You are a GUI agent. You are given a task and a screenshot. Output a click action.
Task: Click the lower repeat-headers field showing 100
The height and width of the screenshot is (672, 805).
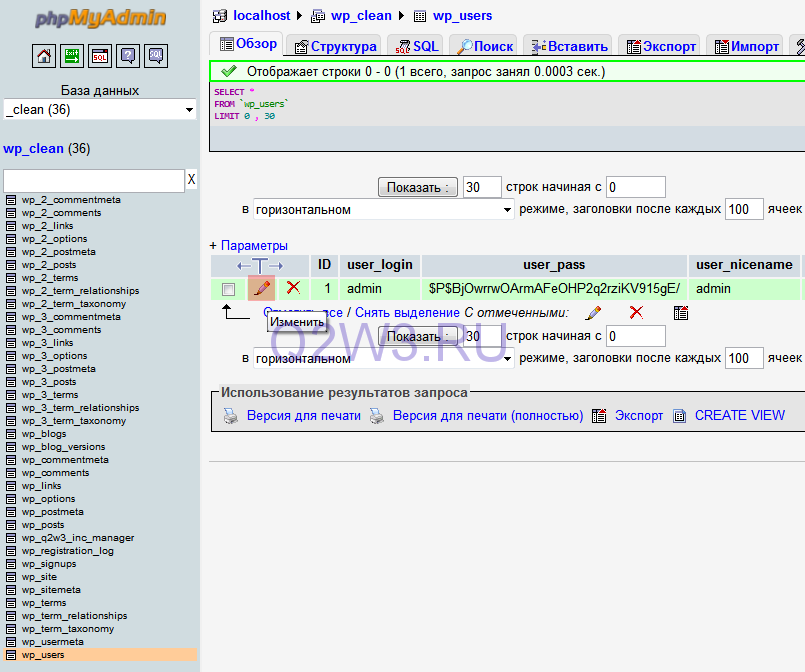click(x=744, y=358)
